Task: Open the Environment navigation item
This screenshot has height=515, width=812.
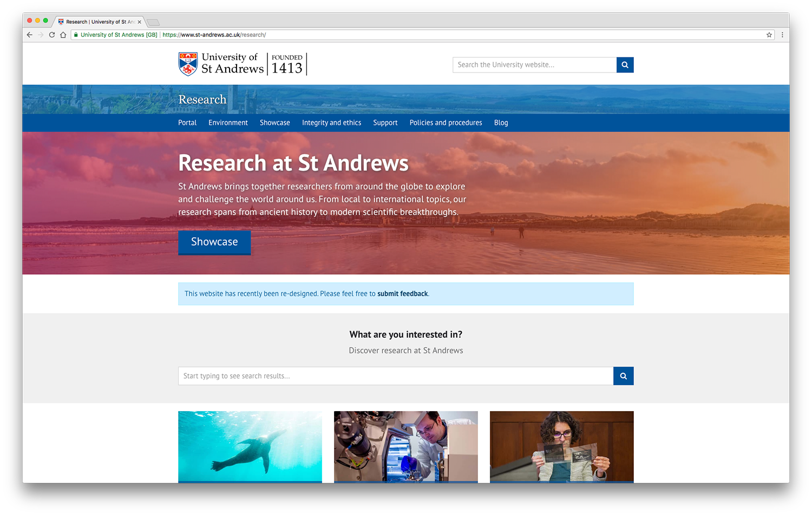Action: point(228,123)
